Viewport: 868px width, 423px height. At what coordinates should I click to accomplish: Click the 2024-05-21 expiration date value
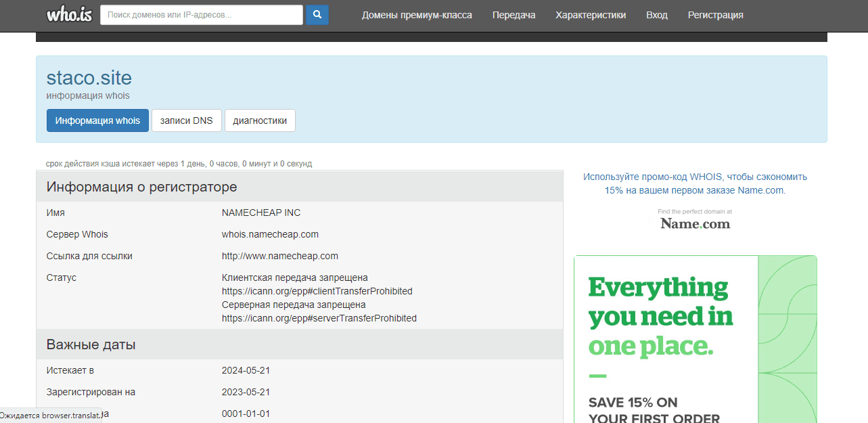click(x=246, y=370)
